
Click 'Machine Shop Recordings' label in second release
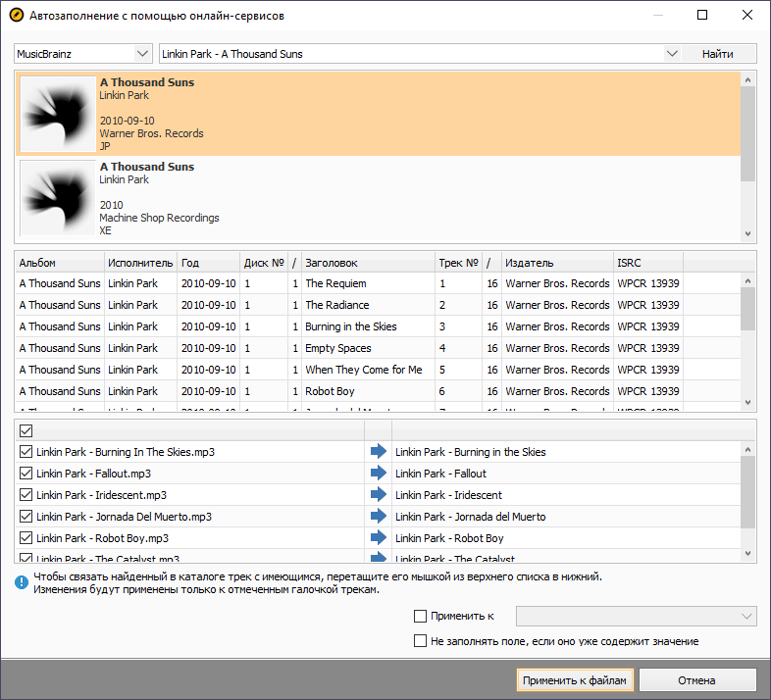[x=159, y=218]
